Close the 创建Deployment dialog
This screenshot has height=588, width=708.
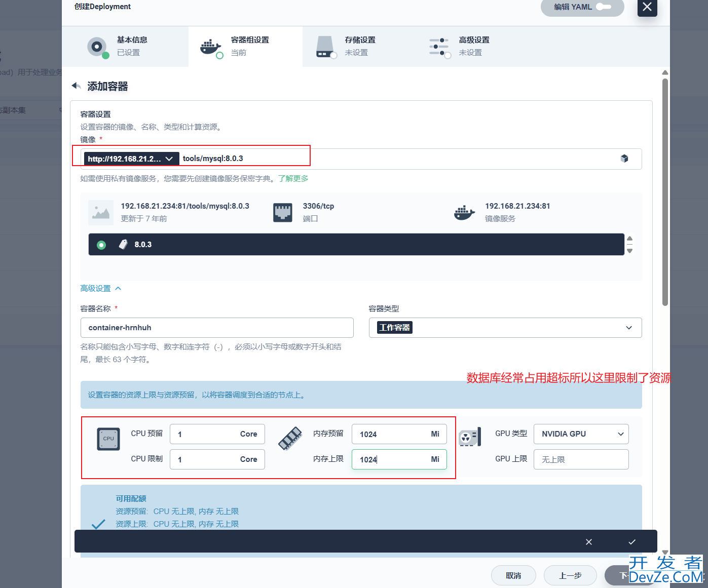(x=647, y=7)
